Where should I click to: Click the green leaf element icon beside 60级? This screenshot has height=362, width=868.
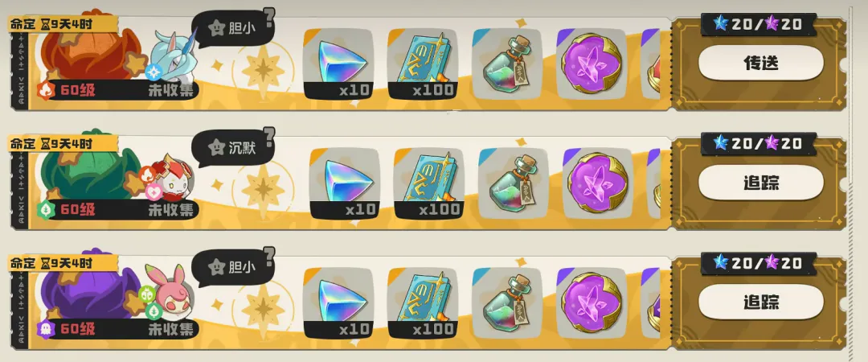[47, 209]
